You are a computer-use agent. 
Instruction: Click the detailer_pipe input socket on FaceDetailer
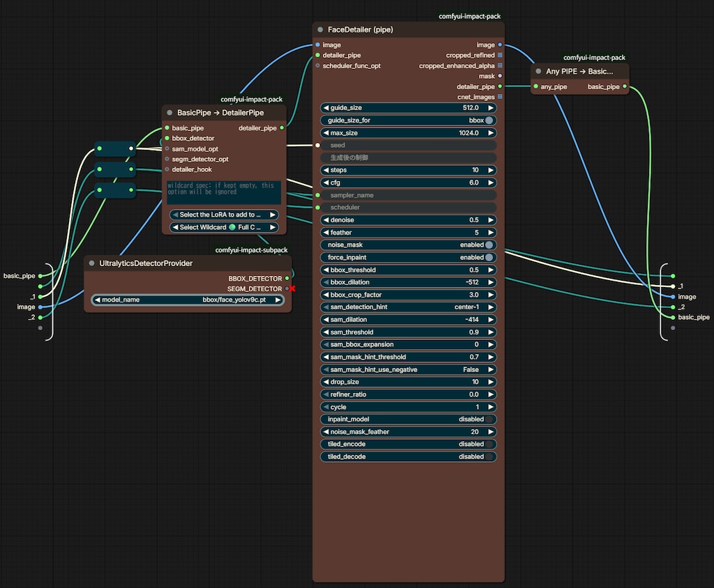tap(317, 55)
